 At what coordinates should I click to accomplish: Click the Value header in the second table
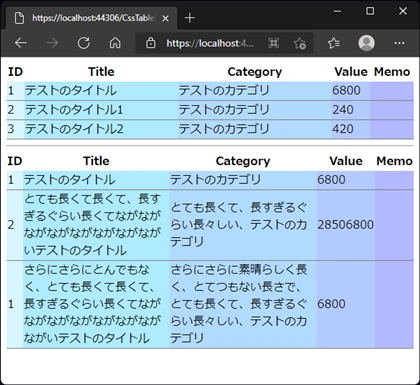[x=346, y=161]
